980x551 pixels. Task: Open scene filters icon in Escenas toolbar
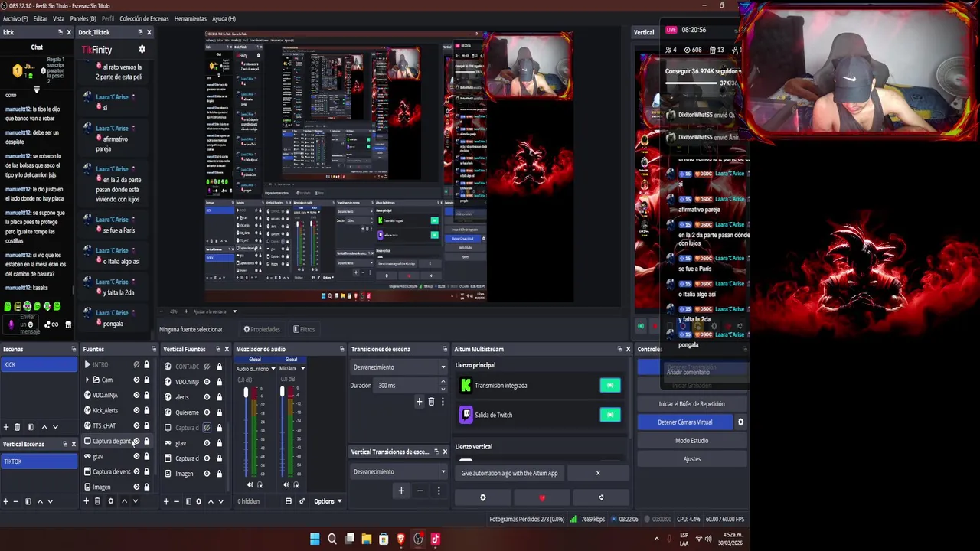pyautogui.click(x=31, y=427)
